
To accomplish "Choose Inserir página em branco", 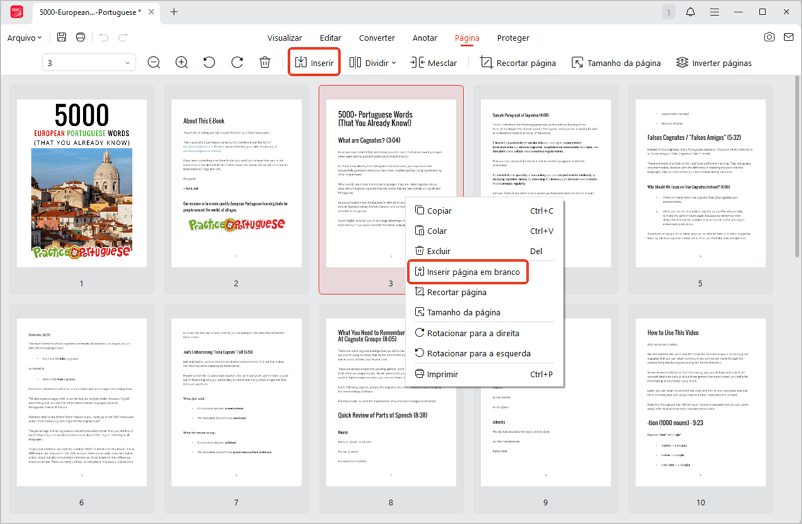I will tap(467, 272).
